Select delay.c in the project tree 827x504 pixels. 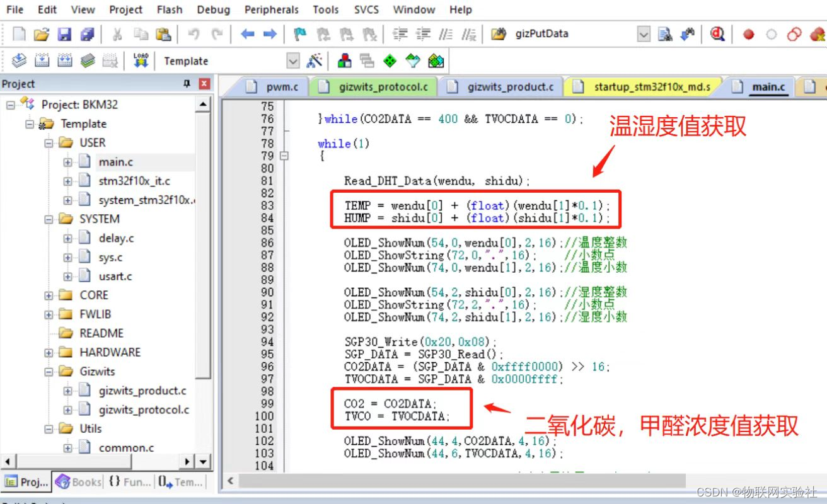coord(116,238)
